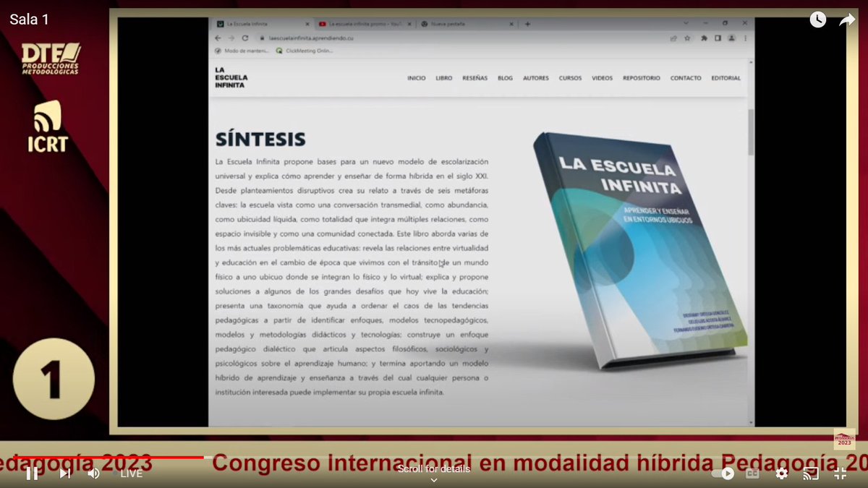
Task: Expand the Scroll for details chevron
Action: coord(434,480)
